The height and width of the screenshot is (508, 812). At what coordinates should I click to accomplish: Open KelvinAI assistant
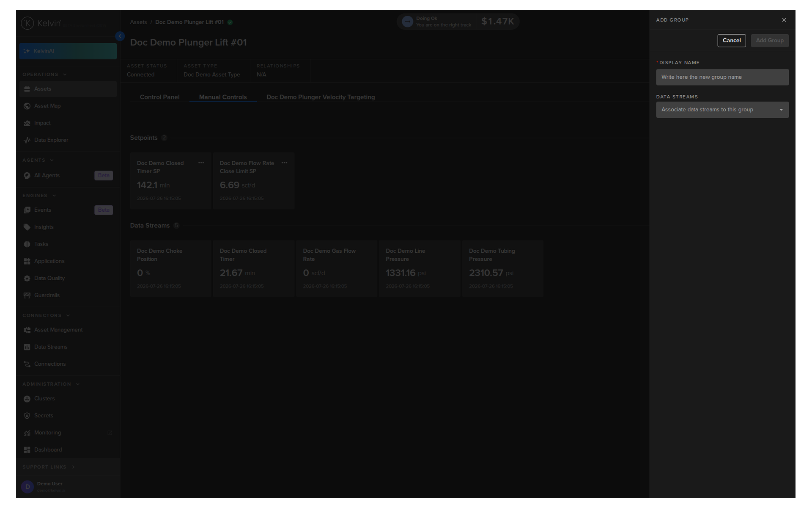(x=68, y=51)
